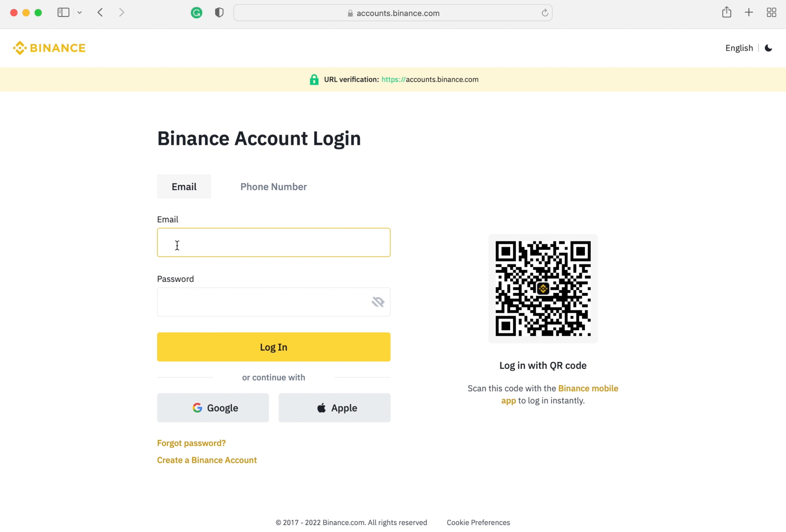Go back using the browser back arrow
The width and height of the screenshot is (786, 532).
(100, 13)
